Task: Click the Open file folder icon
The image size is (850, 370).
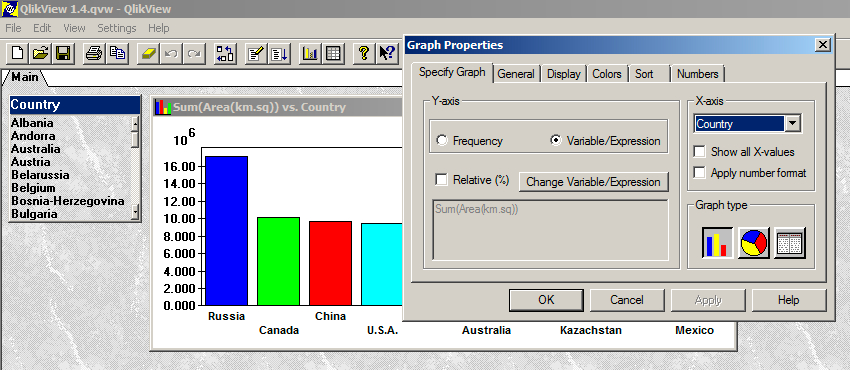Action: point(41,53)
